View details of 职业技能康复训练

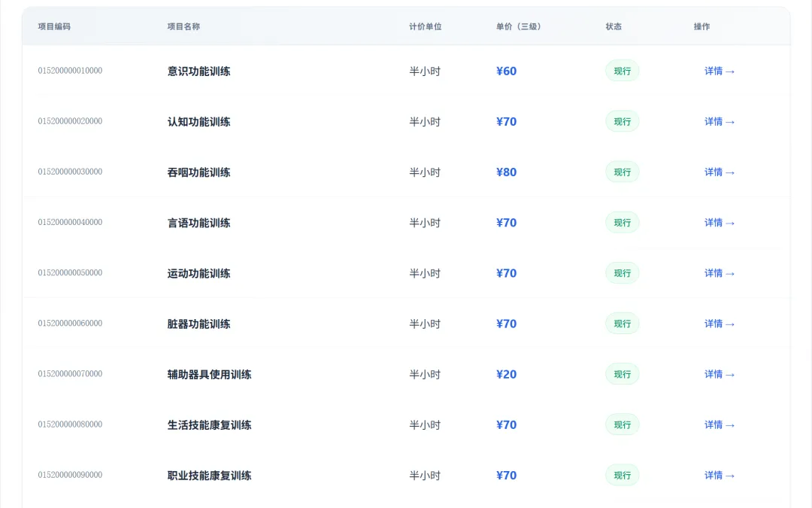click(x=720, y=475)
